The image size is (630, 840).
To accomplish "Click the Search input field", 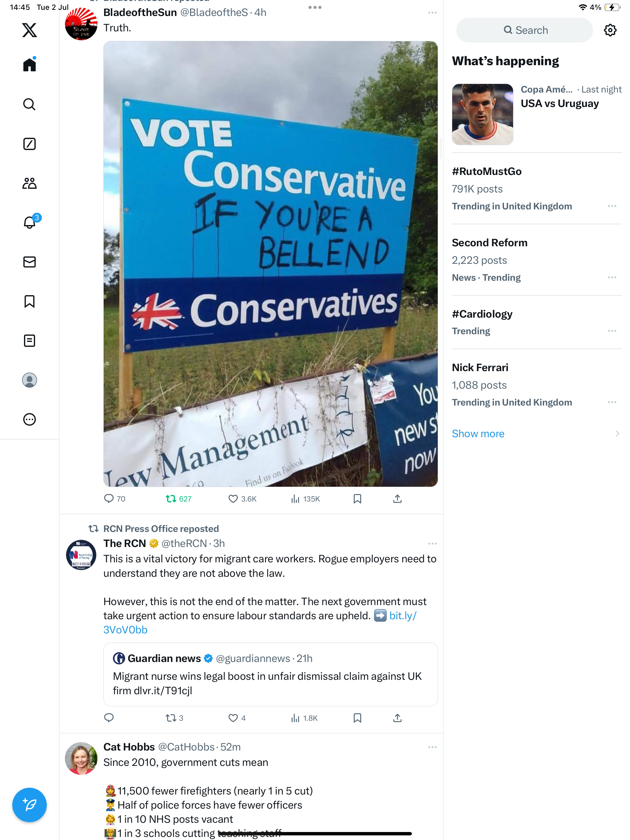I will point(524,30).
